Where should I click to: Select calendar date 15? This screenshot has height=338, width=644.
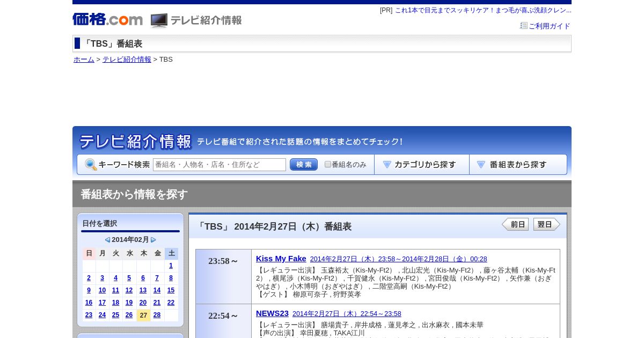[171, 290]
